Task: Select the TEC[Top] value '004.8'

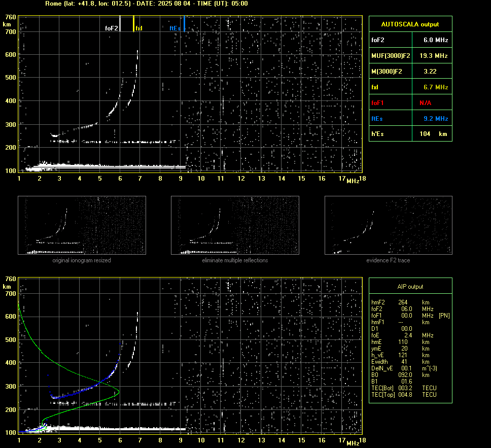Action: click(405, 394)
